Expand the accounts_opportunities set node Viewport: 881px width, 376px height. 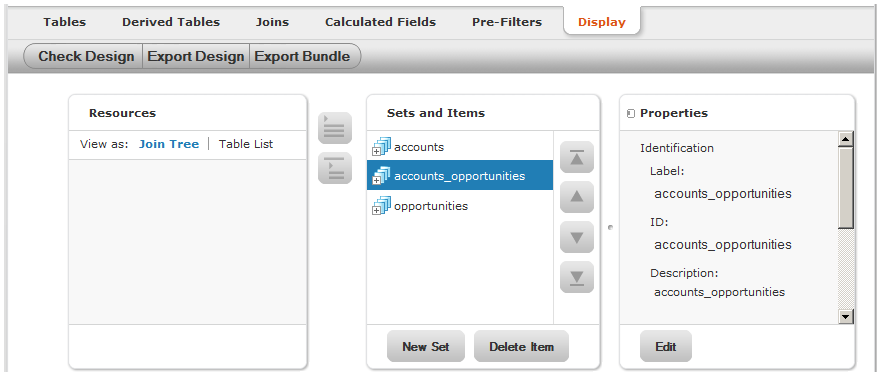pyautogui.click(x=376, y=181)
